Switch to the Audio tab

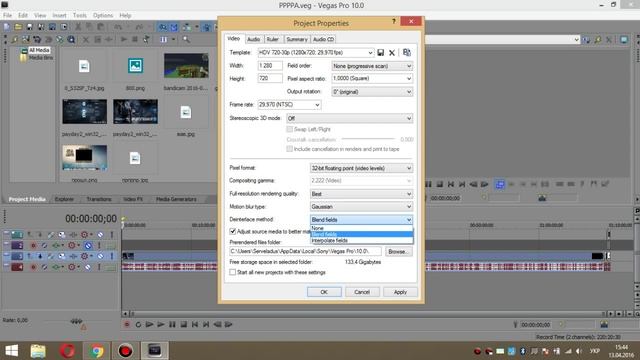tap(253, 39)
